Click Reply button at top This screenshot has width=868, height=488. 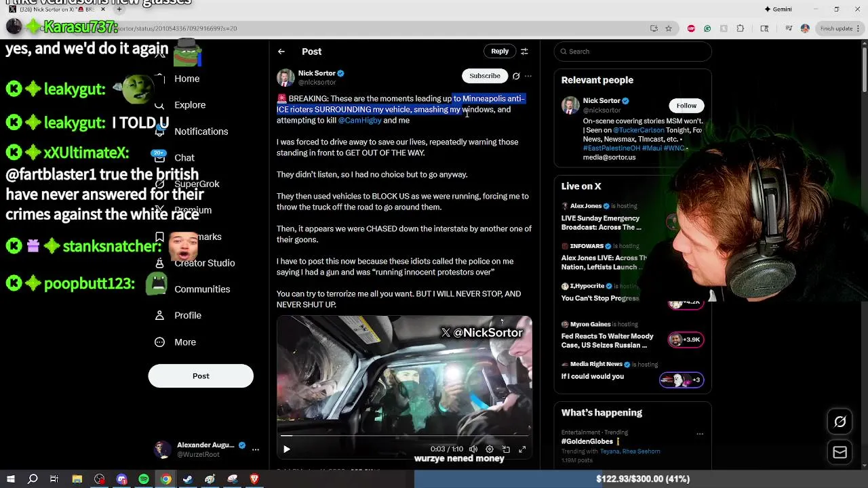(500, 52)
